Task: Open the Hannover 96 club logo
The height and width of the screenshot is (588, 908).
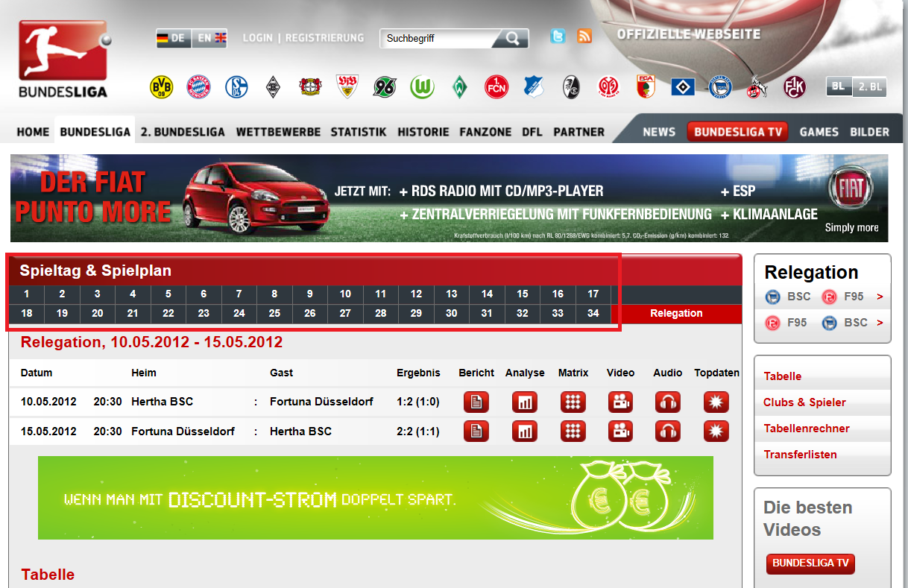Action: [x=385, y=87]
